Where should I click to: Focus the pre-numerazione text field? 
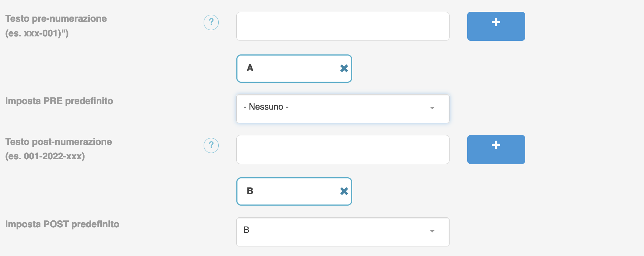(x=343, y=26)
